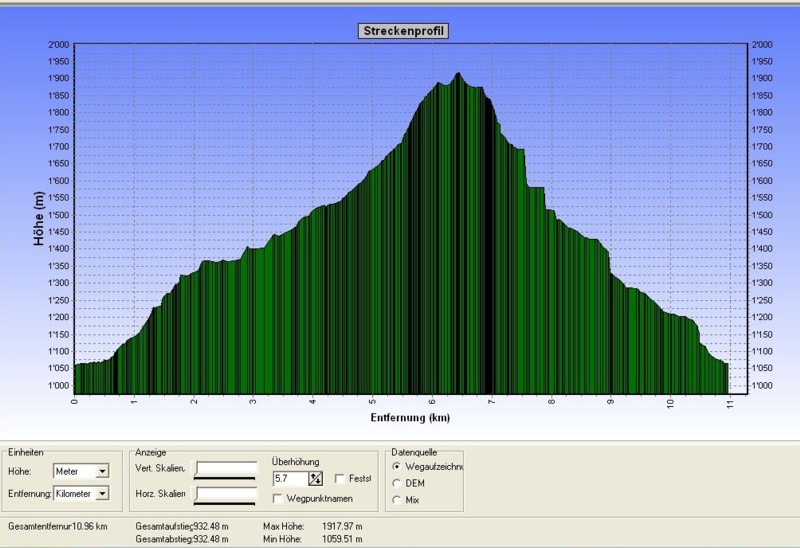Open the Entfernung unit dropdown
This screenshot has height=548, width=800.
(102, 494)
